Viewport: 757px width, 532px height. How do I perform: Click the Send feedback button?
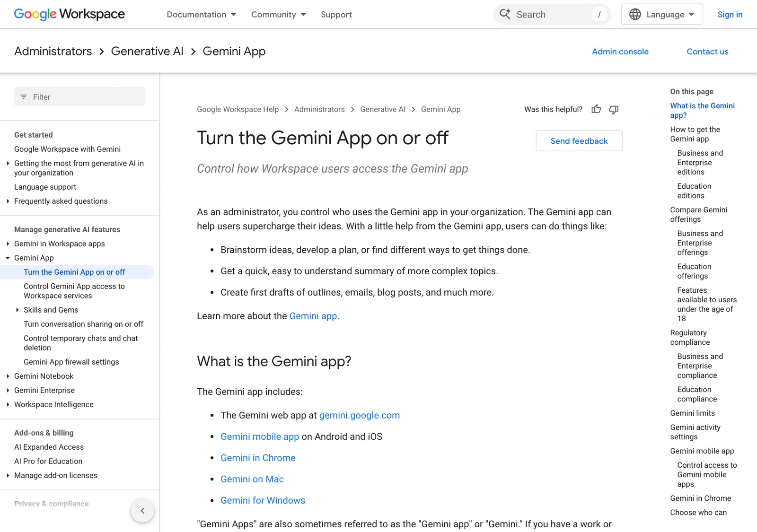pos(579,141)
